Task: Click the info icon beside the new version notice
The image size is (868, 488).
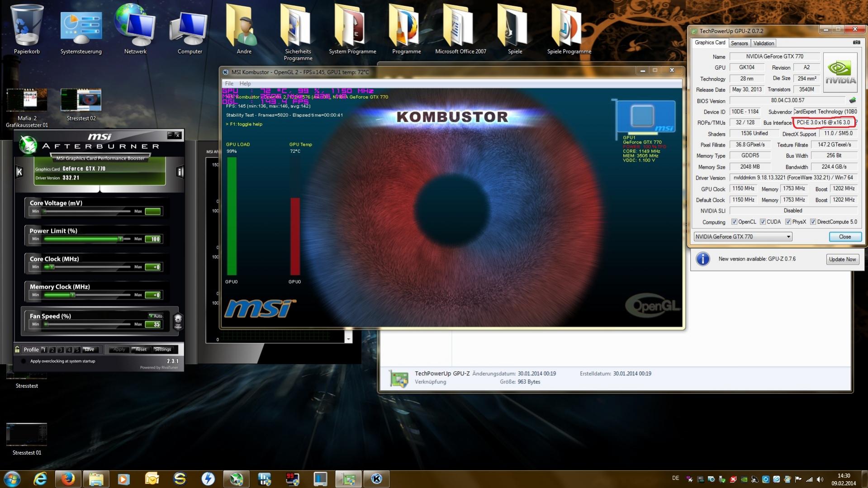Action: pyautogui.click(x=702, y=259)
